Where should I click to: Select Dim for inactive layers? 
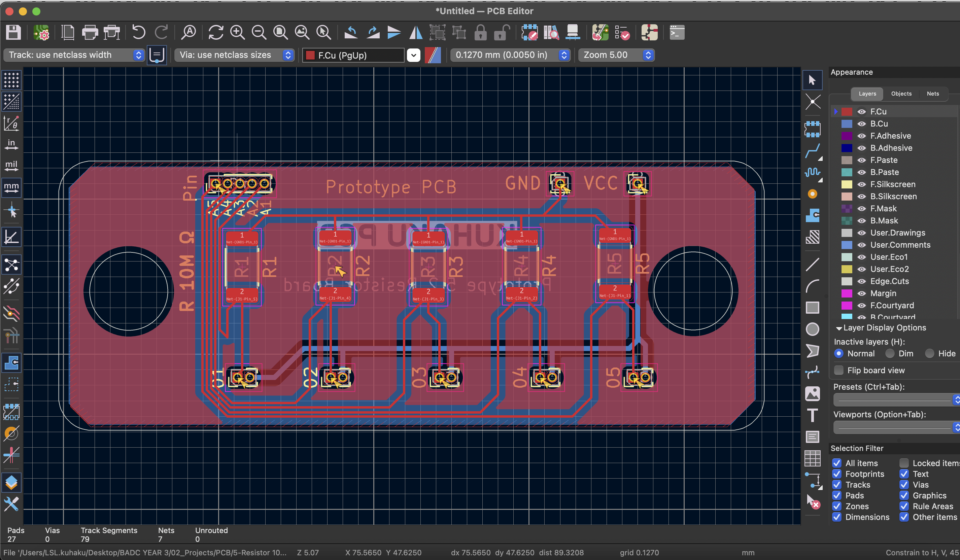click(890, 353)
